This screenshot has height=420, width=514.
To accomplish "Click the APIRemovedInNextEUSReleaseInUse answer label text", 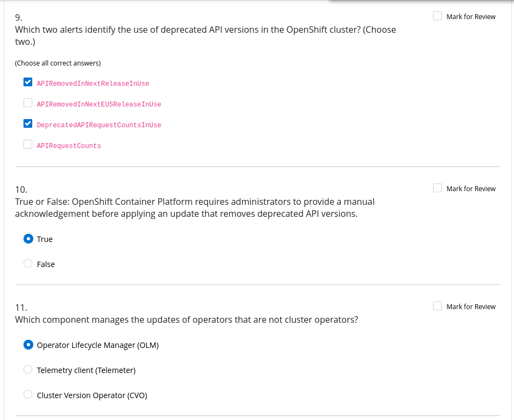I will [99, 104].
